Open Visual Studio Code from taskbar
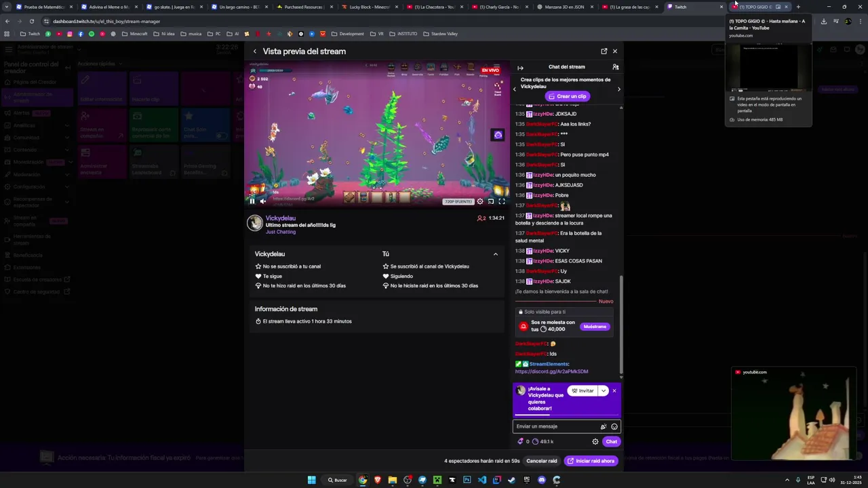 coord(481,480)
